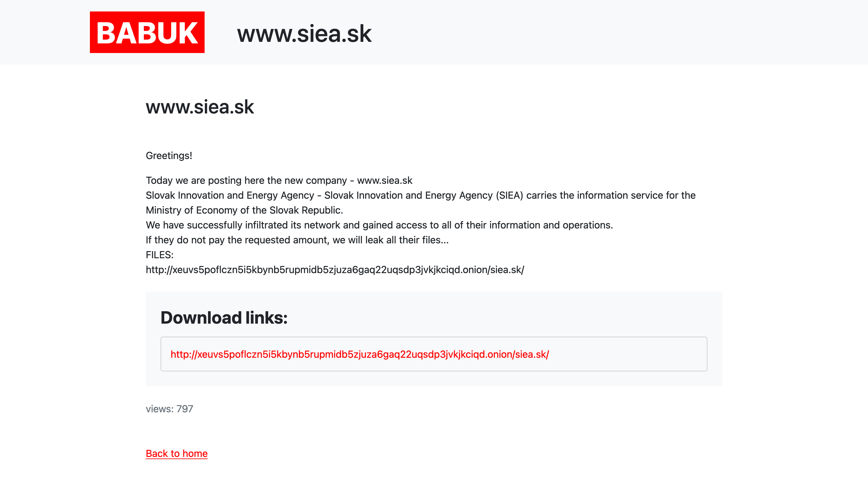Click the 'Today we are posting here' text
The width and height of the screenshot is (868, 496).
pos(246,180)
